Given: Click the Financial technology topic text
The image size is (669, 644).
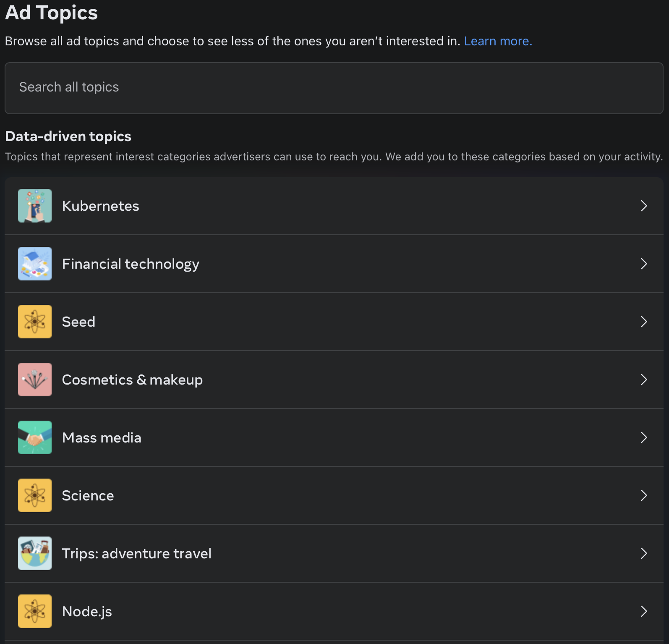Looking at the screenshot, I should pyautogui.click(x=131, y=264).
